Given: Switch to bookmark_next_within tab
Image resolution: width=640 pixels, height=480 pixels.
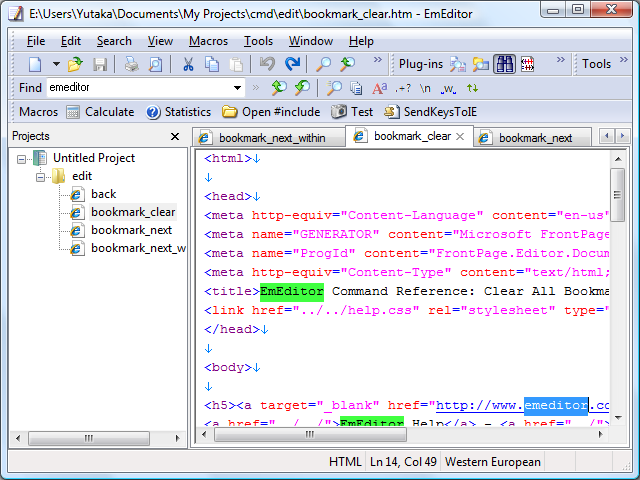Looking at the screenshot, I should (x=269, y=138).
